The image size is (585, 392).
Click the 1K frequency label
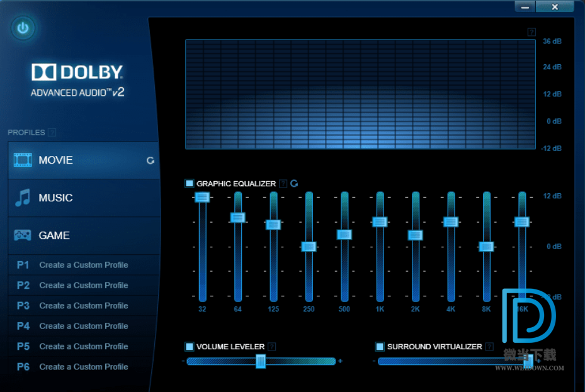pos(380,309)
